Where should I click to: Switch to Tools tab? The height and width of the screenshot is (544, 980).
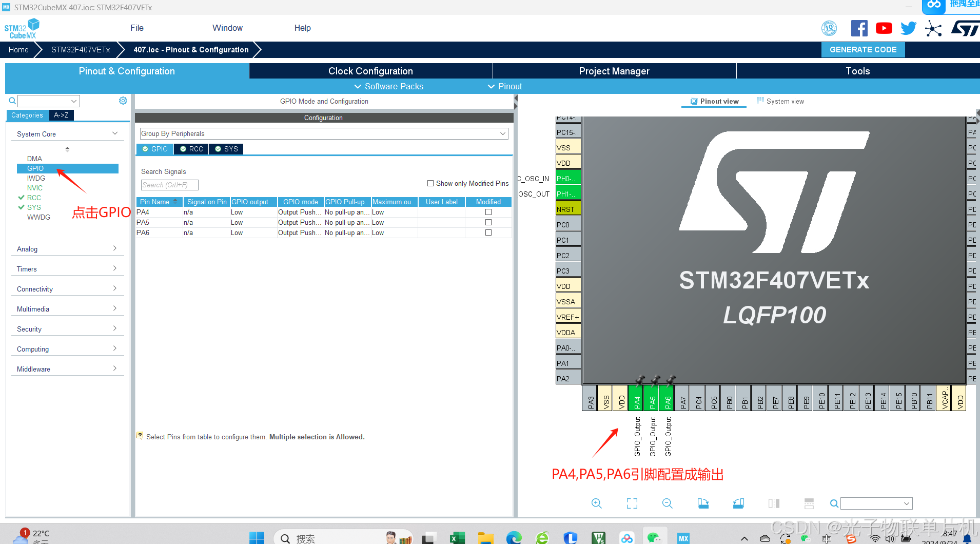[x=858, y=71]
